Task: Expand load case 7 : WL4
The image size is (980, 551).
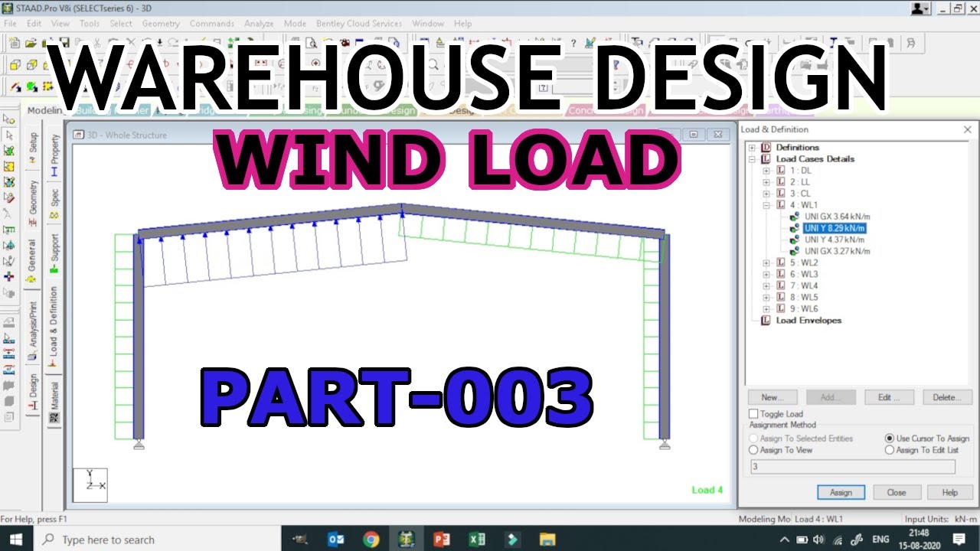Action: pyautogui.click(x=766, y=285)
